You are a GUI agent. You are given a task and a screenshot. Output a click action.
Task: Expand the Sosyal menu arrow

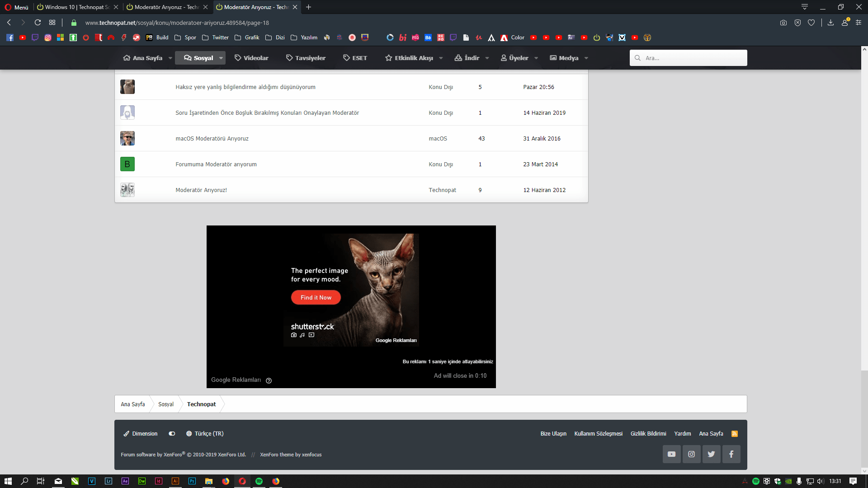(221, 58)
